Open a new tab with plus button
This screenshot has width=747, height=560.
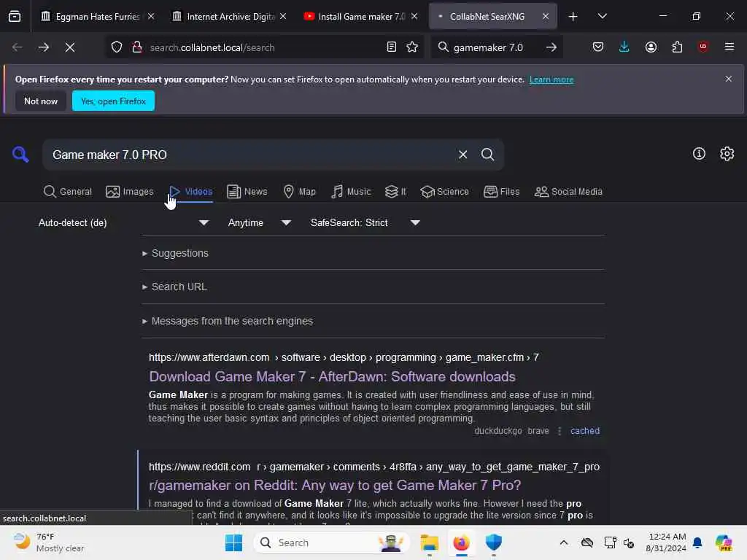(573, 17)
